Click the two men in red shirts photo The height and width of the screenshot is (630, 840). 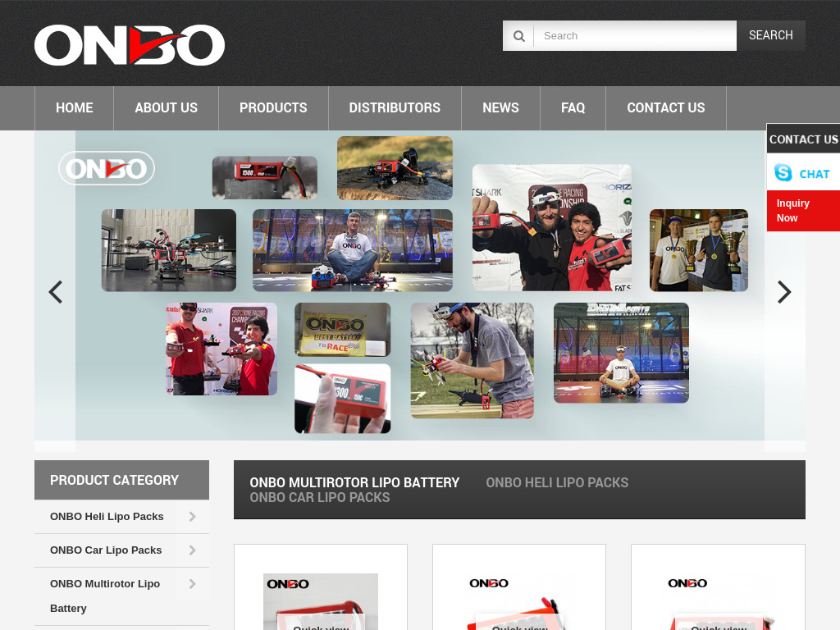click(221, 349)
